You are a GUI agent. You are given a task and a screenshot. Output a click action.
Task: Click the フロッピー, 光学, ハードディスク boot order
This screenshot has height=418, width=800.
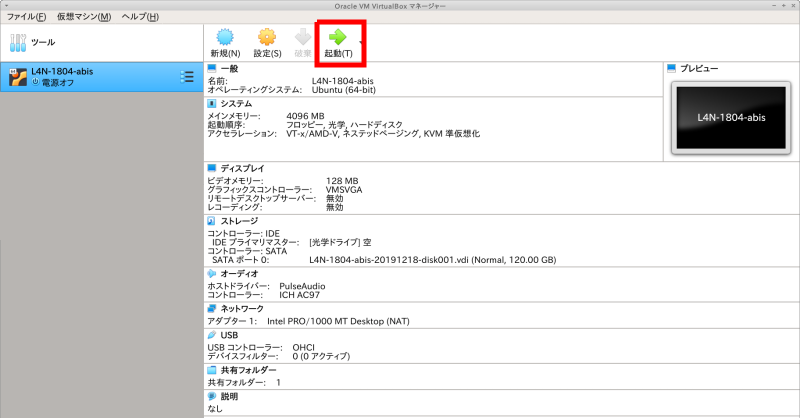tap(344, 125)
